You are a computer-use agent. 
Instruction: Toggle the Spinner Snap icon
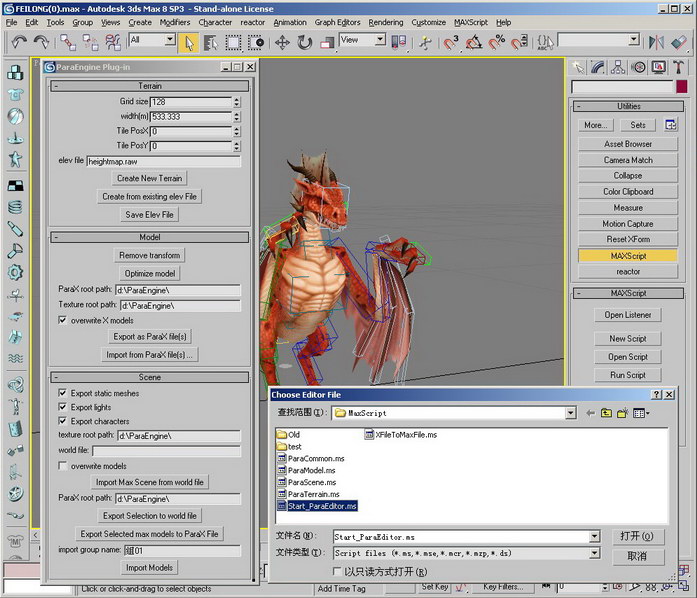pyautogui.click(x=520, y=43)
